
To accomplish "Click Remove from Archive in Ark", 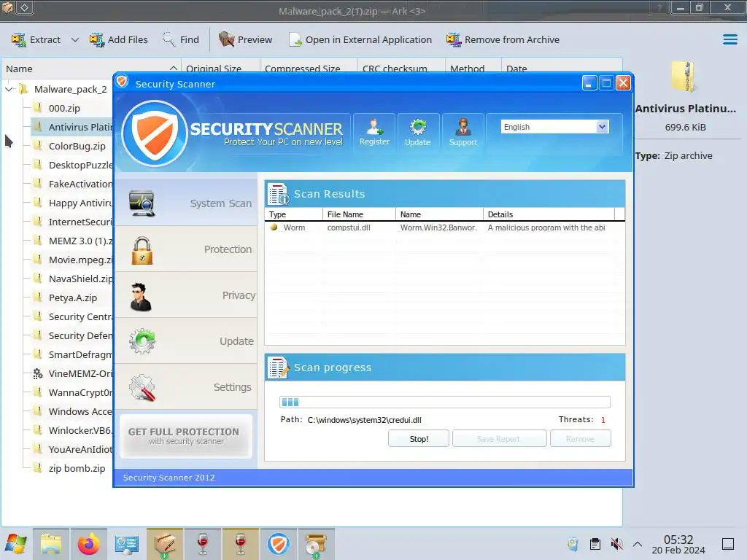I will (x=503, y=39).
